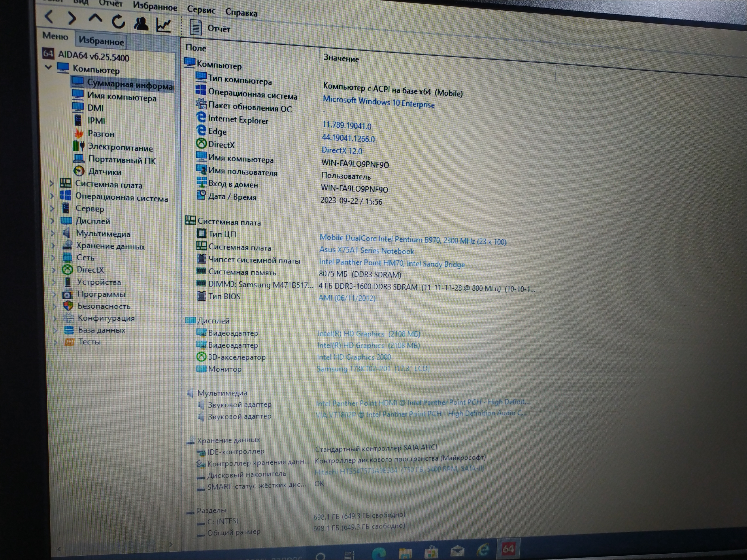The image size is (747, 560).
Task: Open the DirectX 12.0 link
Action: point(342,151)
